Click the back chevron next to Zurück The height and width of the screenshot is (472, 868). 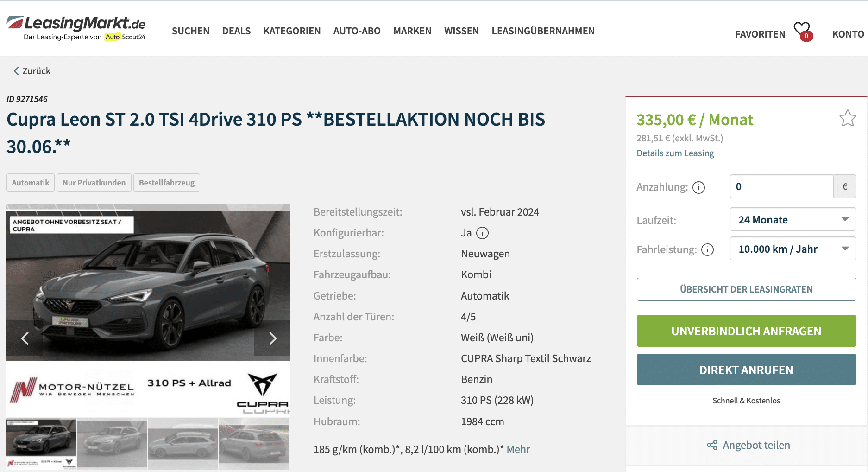(16, 71)
